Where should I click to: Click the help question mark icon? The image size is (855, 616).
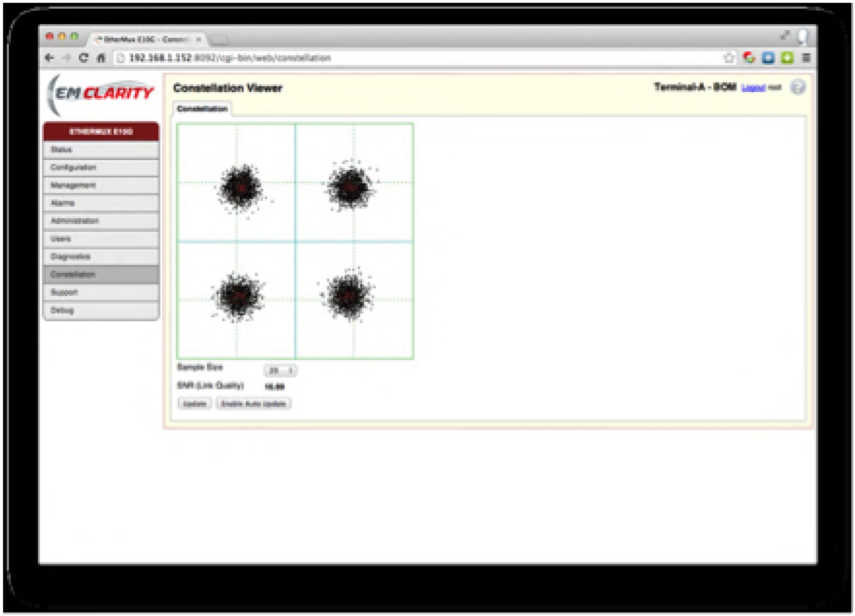pos(797,87)
